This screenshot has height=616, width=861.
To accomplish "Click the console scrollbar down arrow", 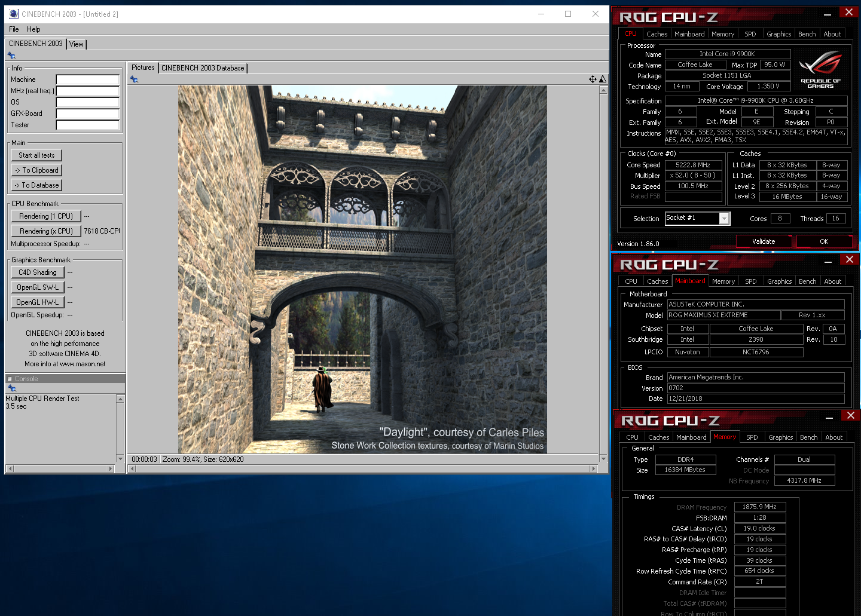I will coord(121,459).
